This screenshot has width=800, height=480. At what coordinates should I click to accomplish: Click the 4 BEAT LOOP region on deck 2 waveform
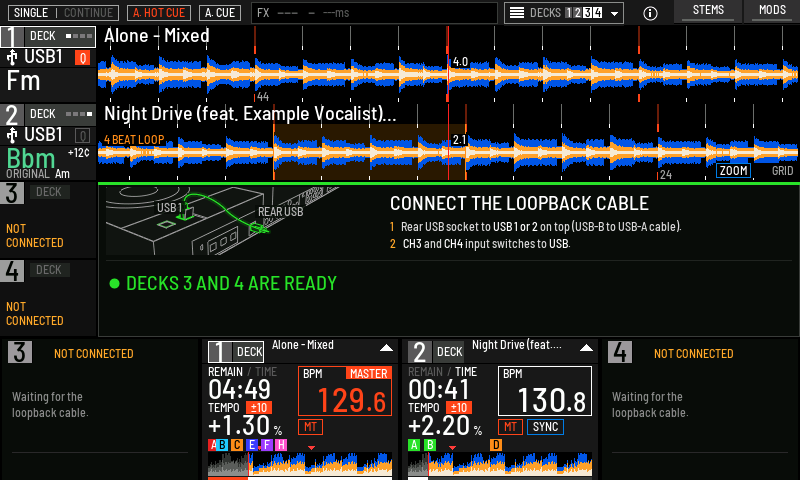click(x=370, y=152)
